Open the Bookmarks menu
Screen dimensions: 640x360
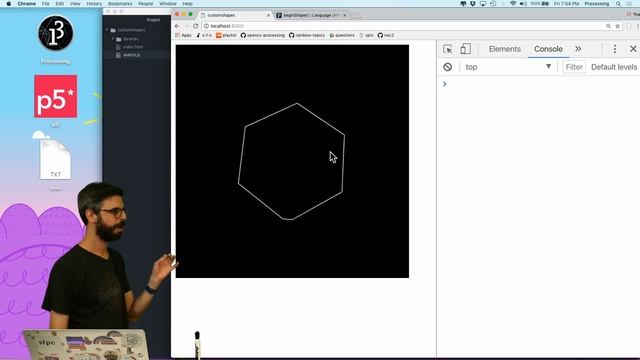coord(120,4)
